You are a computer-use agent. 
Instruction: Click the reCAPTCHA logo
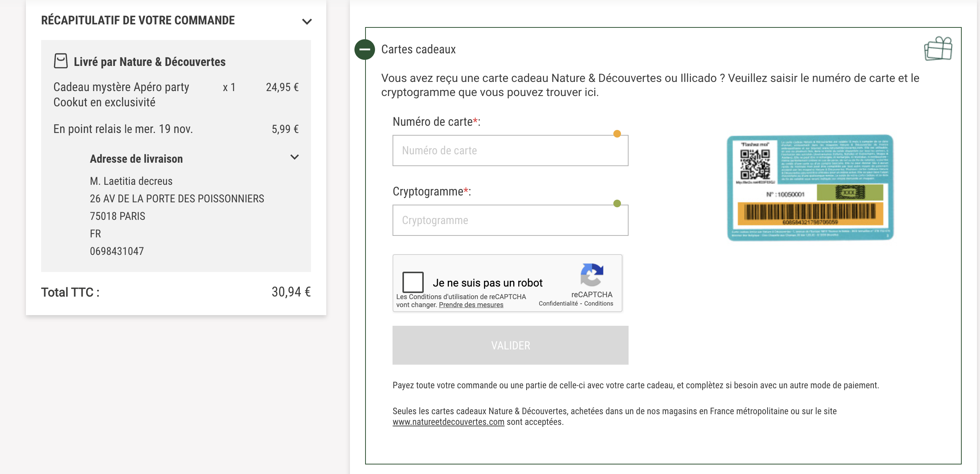pos(592,274)
